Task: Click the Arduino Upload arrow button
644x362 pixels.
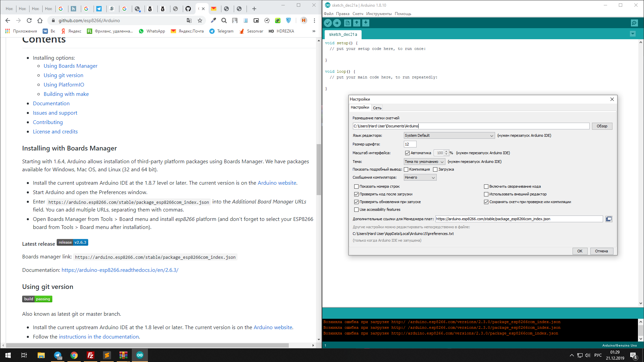Action: point(337,23)
